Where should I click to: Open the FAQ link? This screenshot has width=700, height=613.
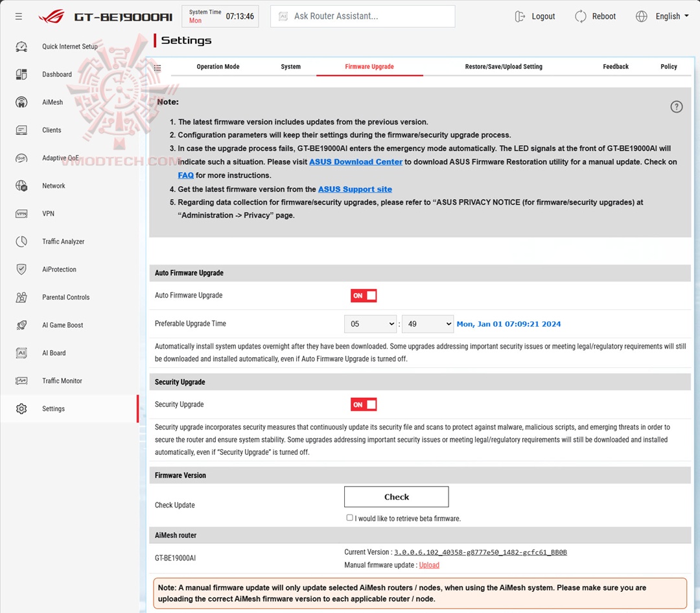(186, 175)
